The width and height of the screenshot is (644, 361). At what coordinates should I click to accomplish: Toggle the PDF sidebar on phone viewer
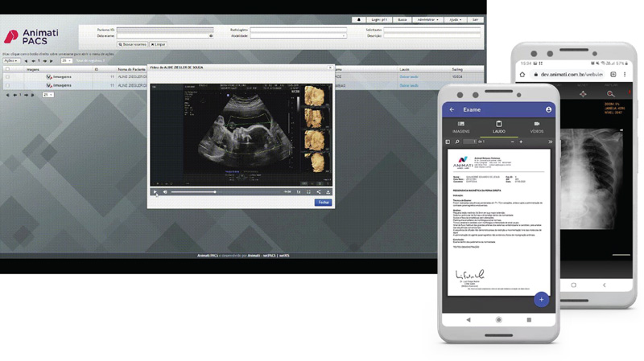(x=448, y=142)
